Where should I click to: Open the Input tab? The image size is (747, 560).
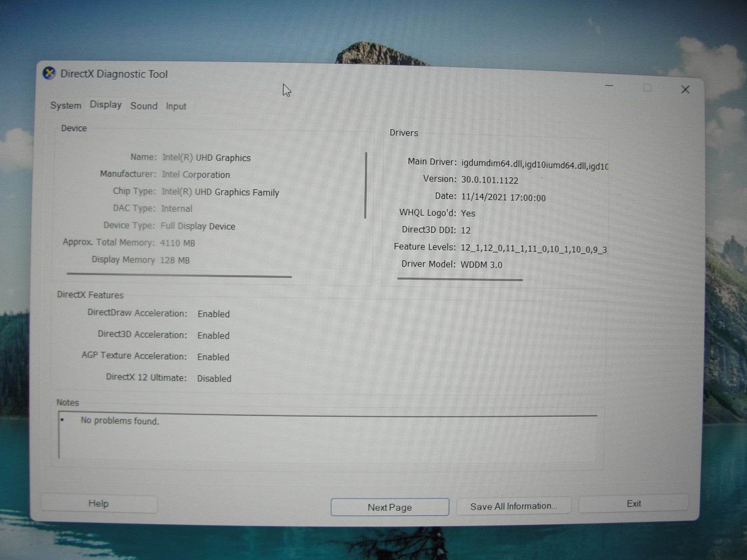click(176, 106)
